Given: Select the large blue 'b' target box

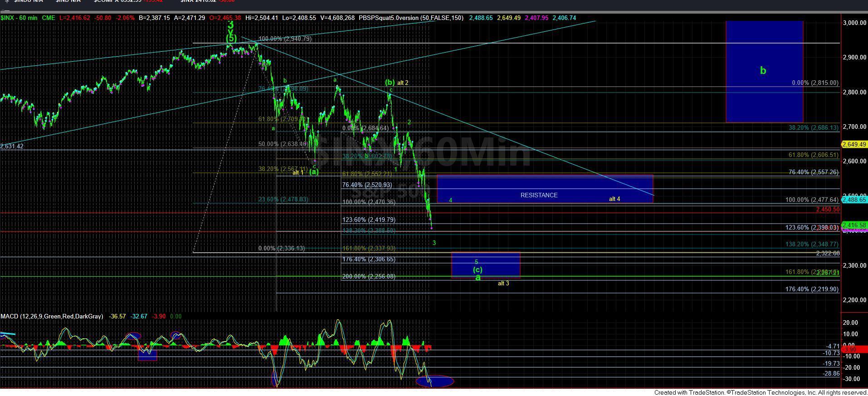Looking at the screenshot, I should 764,71.
